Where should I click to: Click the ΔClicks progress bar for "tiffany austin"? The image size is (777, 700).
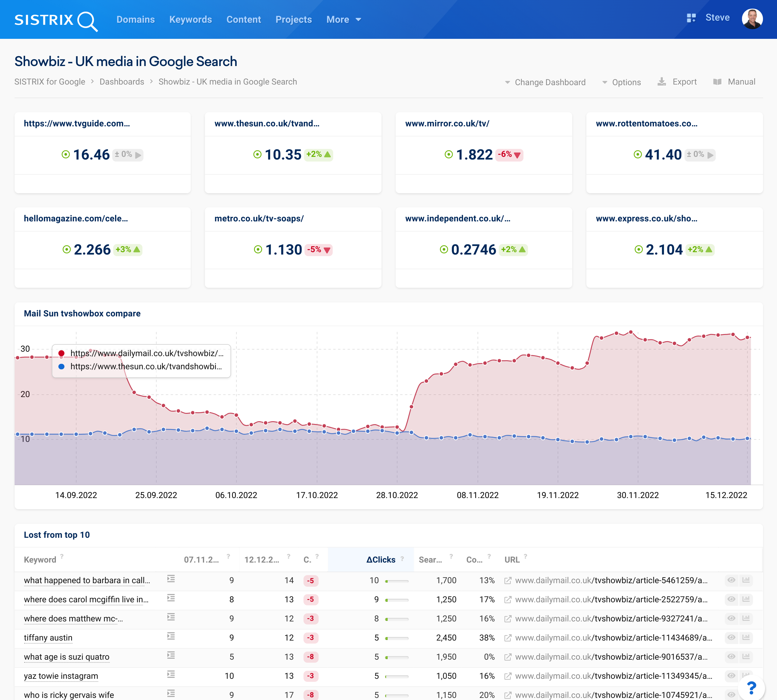point(396,638)
